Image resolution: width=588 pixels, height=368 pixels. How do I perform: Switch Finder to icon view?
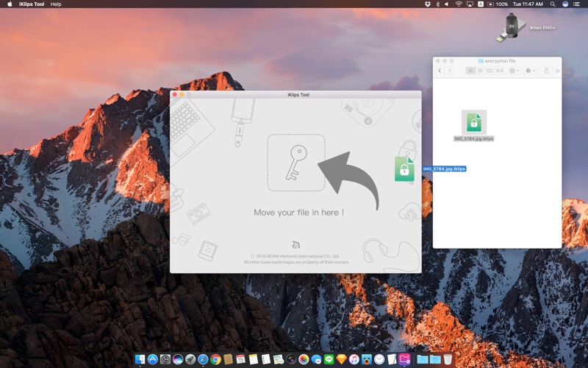470,71
